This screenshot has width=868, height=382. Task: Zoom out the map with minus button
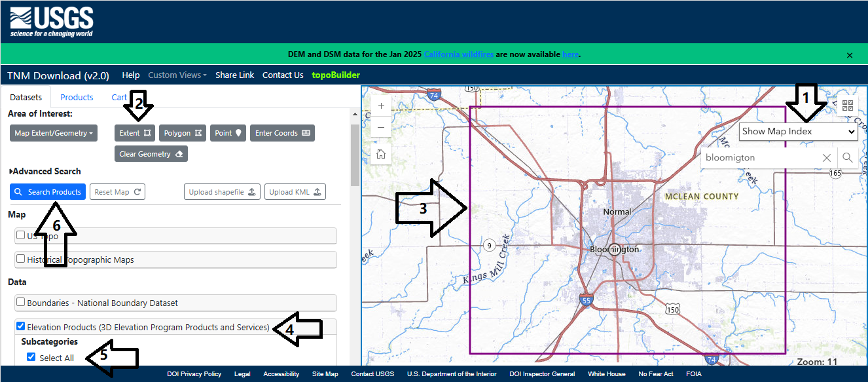point(381,127)
